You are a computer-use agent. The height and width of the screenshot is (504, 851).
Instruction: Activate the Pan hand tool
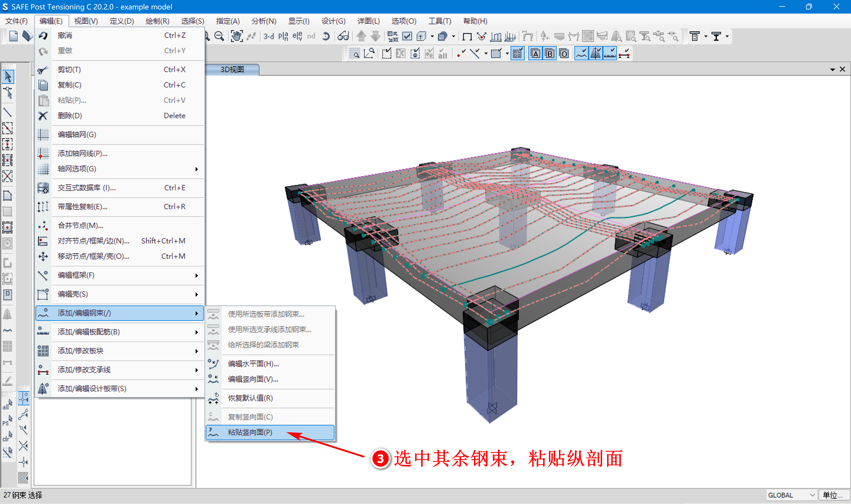point(236,36)
